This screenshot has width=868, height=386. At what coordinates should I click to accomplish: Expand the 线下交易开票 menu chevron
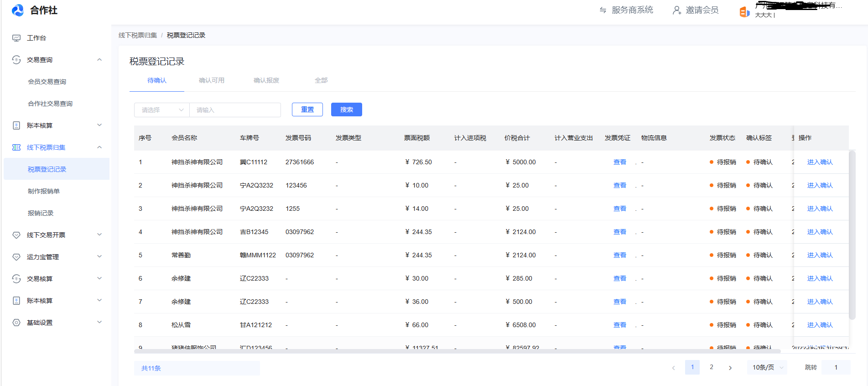tap(99, 235)
